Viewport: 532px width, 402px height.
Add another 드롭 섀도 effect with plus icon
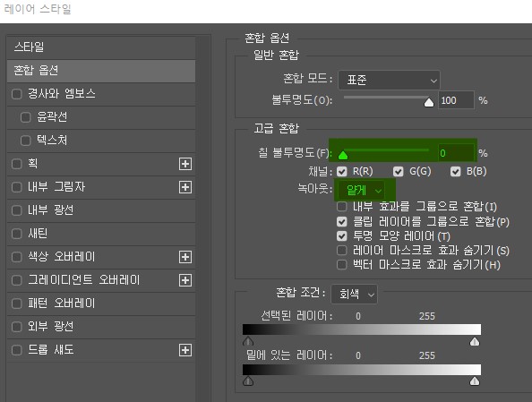tap(185, 350)
